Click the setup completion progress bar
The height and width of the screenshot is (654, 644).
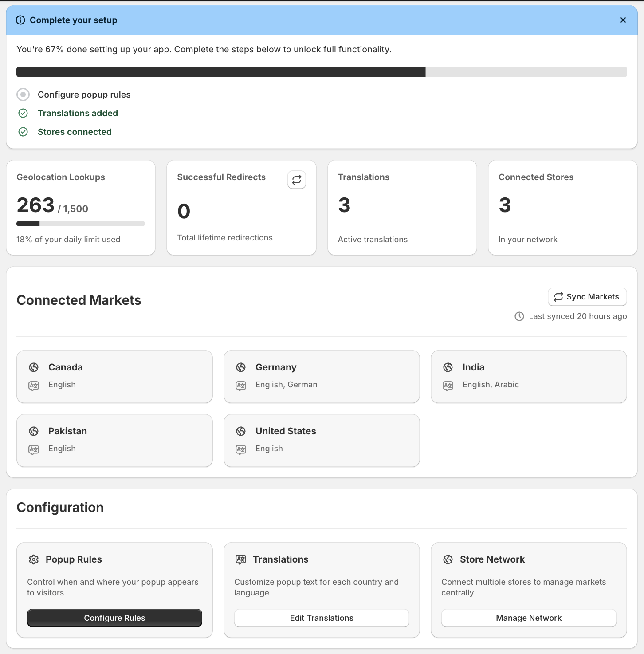322,71
